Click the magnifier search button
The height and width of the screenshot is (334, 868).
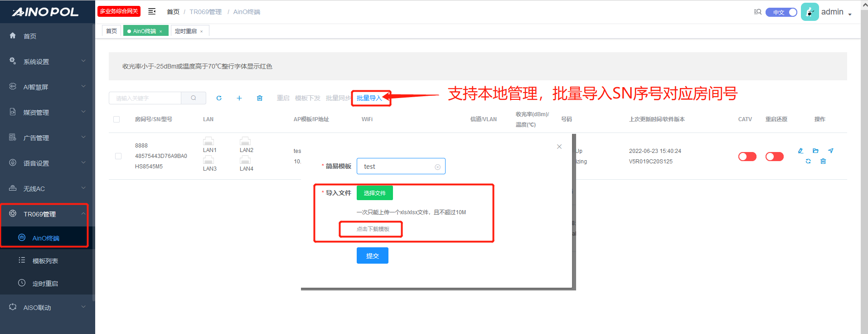coord(194,98)
